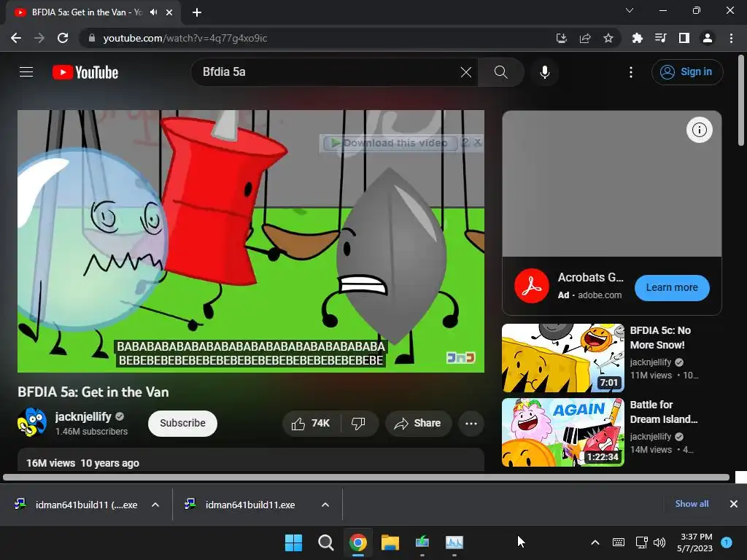Toggle Chrome side panel

[x=684, y=38]
